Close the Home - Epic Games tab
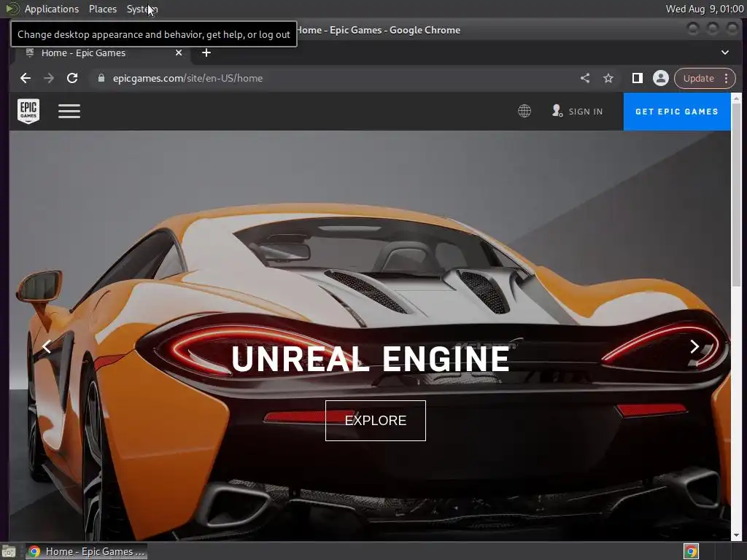Image resolution: width=747 pixels, height=560 pixels. pyautogui.click(x=179, y=52)
